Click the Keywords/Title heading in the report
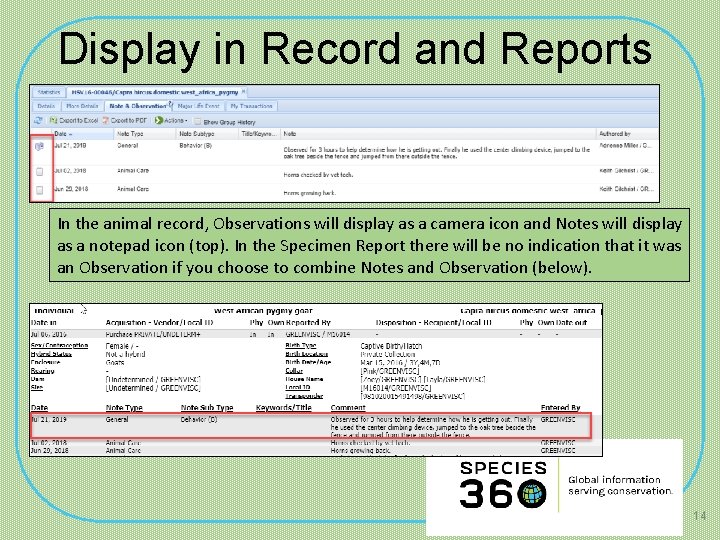The image size is (720, 540). pyautogui.click(x=284, y=408)
